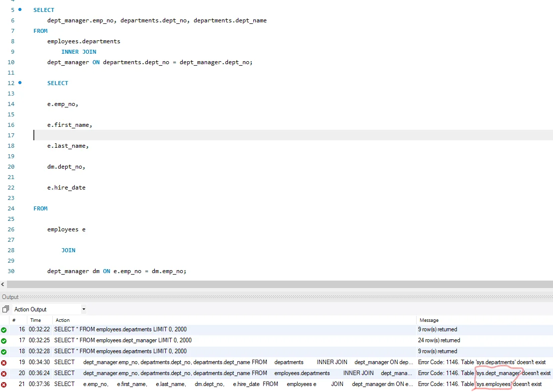Place cursor on empty line 17

coord(149,135)
